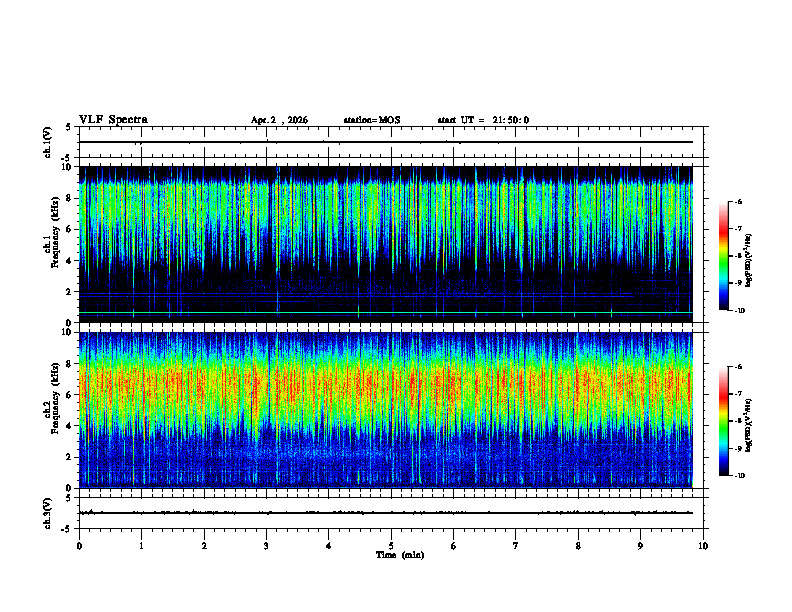
Task: Click the "2" kHz tick on ch.1 frequency axis
Action: click(69, 292)
